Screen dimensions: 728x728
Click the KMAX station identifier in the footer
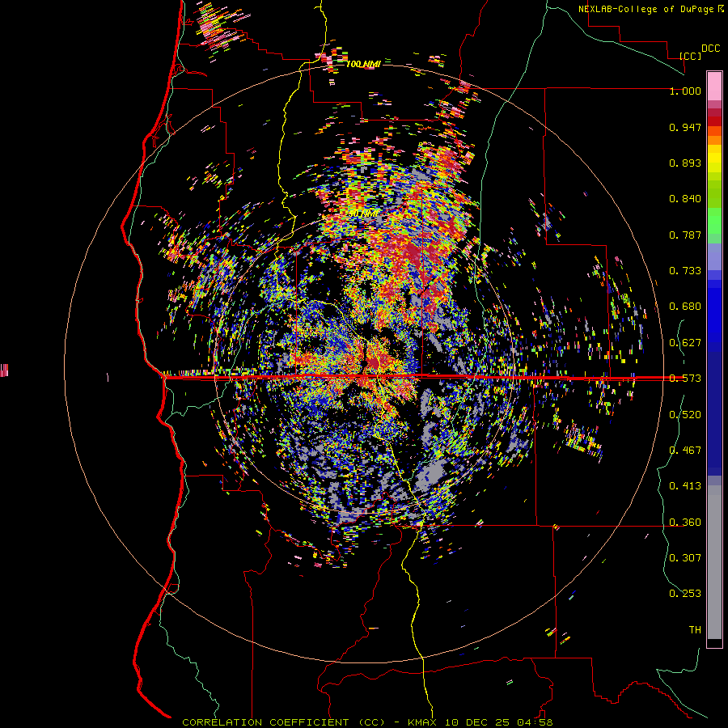(x=422, y=722)
